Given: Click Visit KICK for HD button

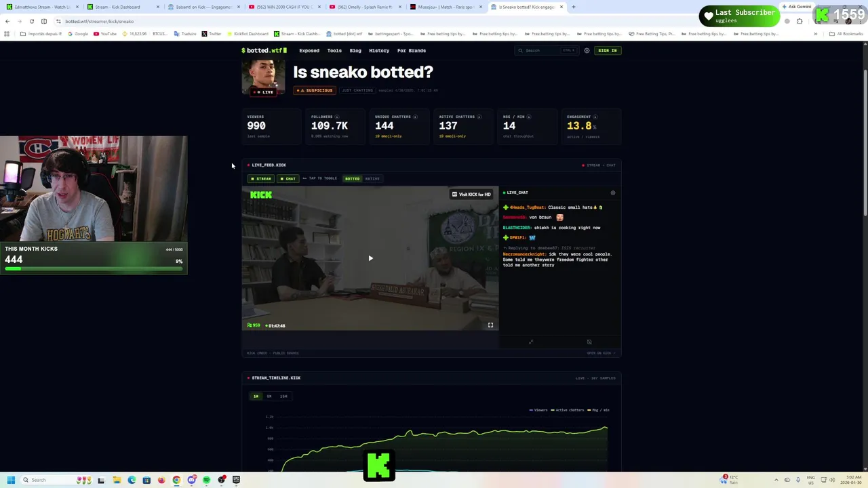Looking at the screenshot, I should (471, 195).
